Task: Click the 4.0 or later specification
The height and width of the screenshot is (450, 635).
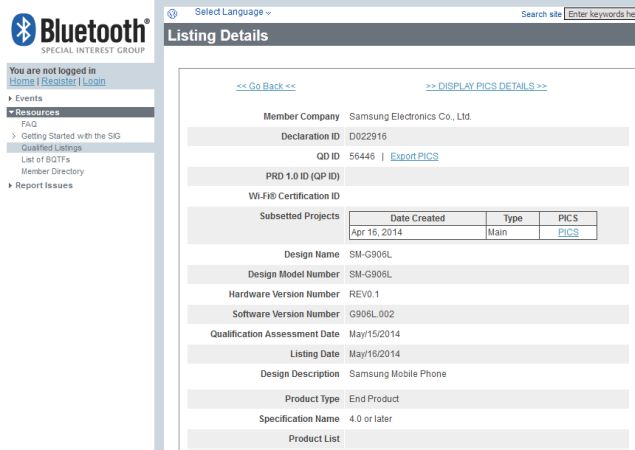Action: (x=371, y=419)
